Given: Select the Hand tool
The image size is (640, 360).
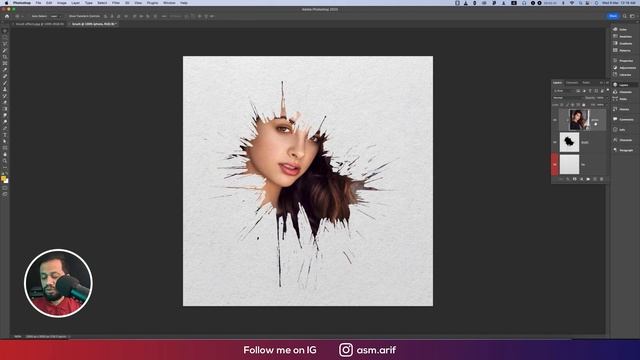Looking at the screenshot, I should click(5, 155).
